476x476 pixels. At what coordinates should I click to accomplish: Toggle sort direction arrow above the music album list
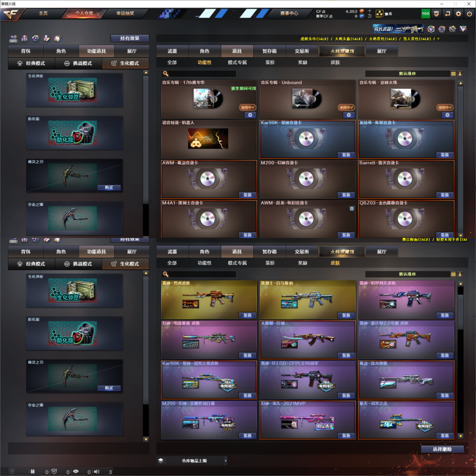tap(460, 74)
